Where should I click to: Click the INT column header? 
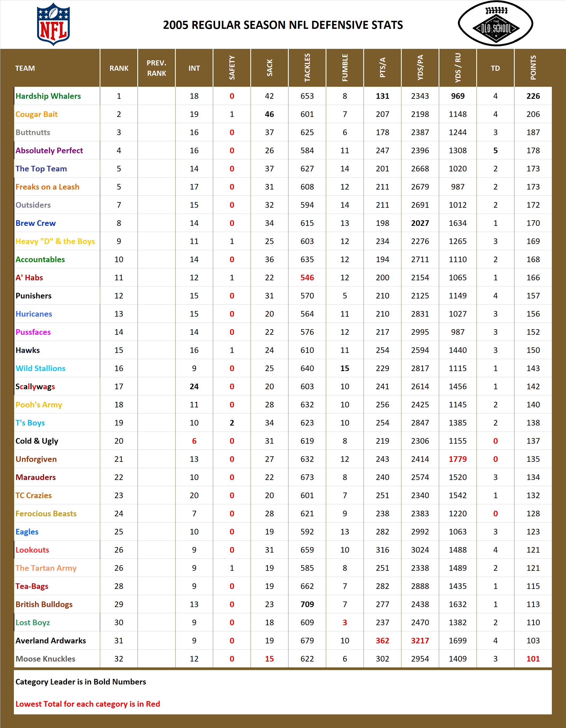coord(194,68)
